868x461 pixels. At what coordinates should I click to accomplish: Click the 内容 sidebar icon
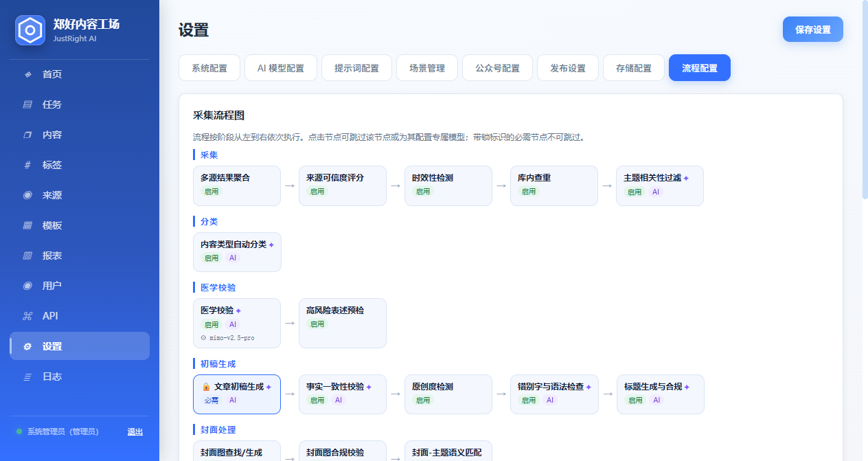27,135
